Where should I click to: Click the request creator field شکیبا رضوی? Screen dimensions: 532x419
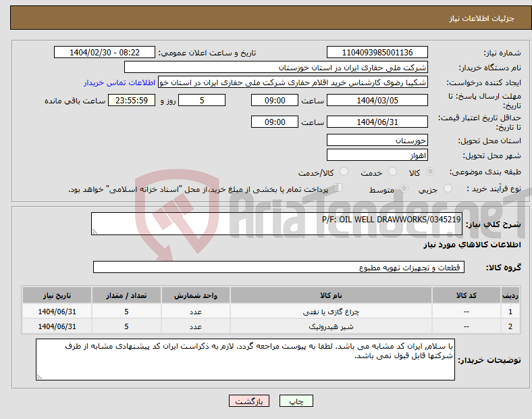pyautogui.click(x=293, y=82)
